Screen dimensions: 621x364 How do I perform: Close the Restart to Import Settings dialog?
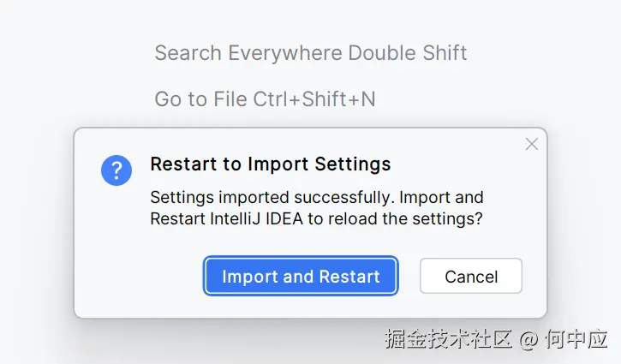(532, 144)
